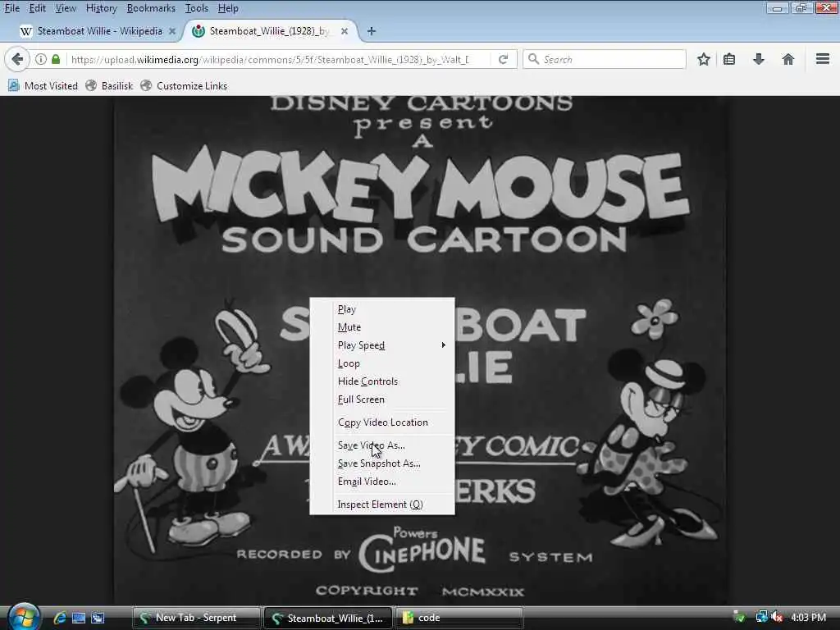This screenshot has height=630, width=840.
Task: Choose Save Video As...
Action: 382,445
